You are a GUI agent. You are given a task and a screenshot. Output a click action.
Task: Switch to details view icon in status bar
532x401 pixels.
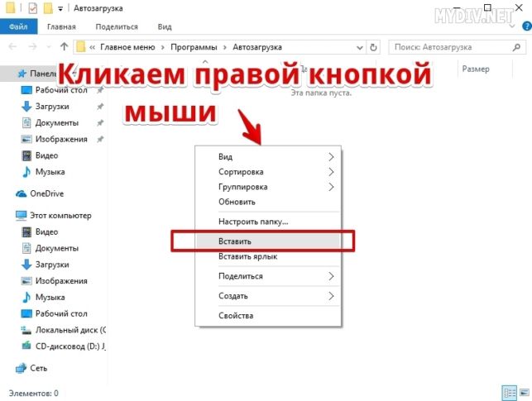point(510,394)
